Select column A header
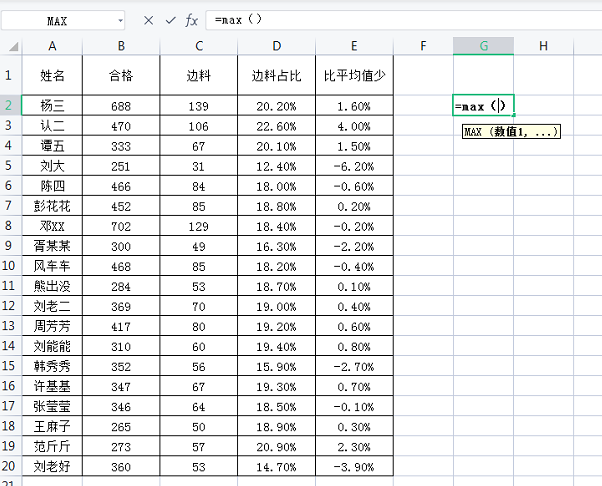Image resolution: width=602 pixels, height=486 pixels. (52, 46)
